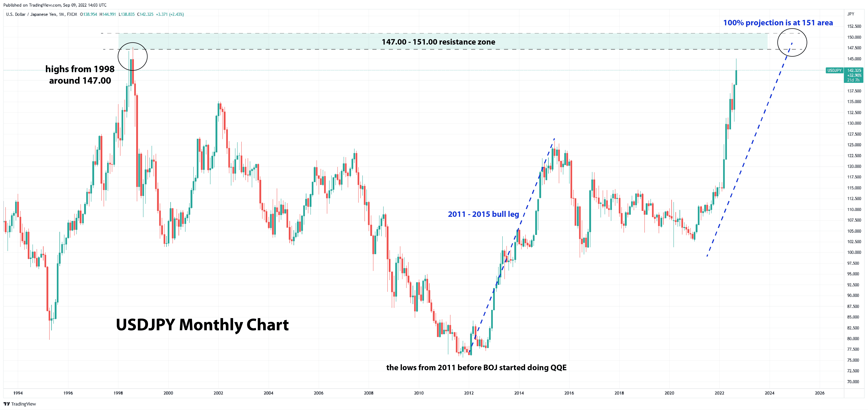The width and height of the screenshot is (868, 410).
Task: Click the low value L138.835 in header
Action: [x=126, y=14]
